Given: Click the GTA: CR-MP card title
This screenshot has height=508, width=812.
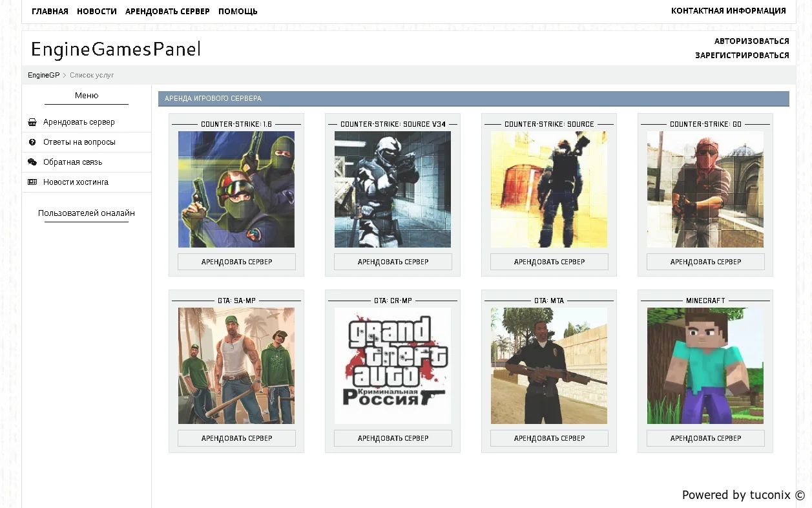Looking at the screenshot, I should pyautogui.click(x=393, y=301).
